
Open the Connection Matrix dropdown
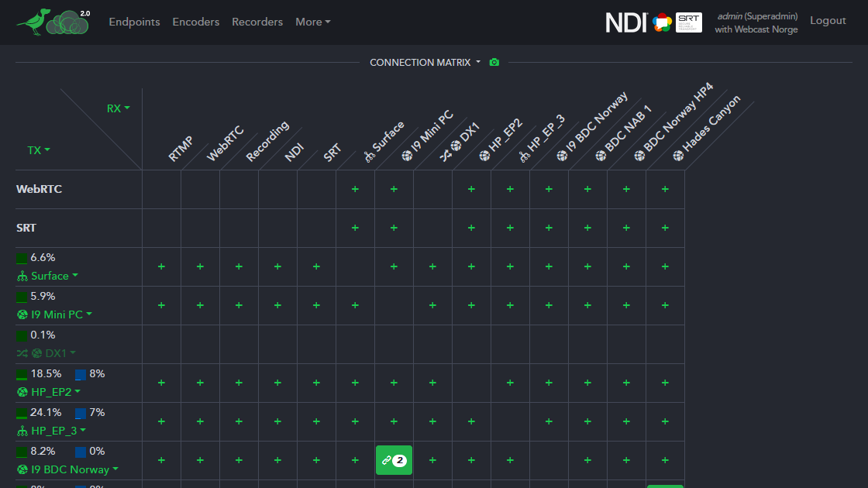(x=425, y=63)
